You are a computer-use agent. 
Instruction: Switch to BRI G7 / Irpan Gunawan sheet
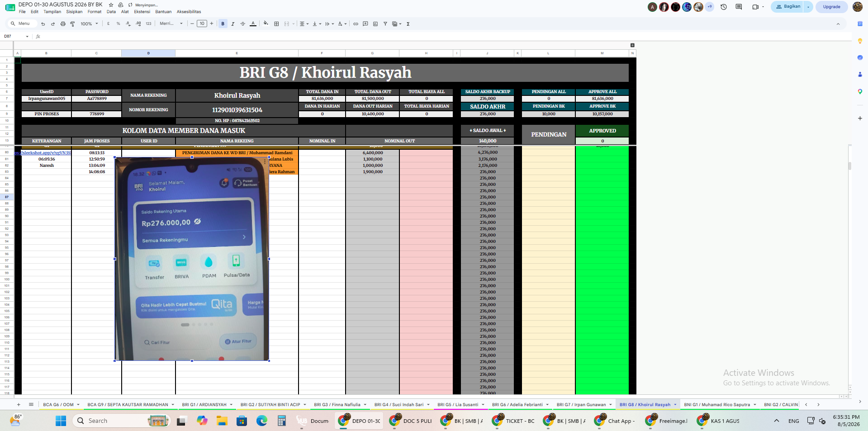coord(581,405)
